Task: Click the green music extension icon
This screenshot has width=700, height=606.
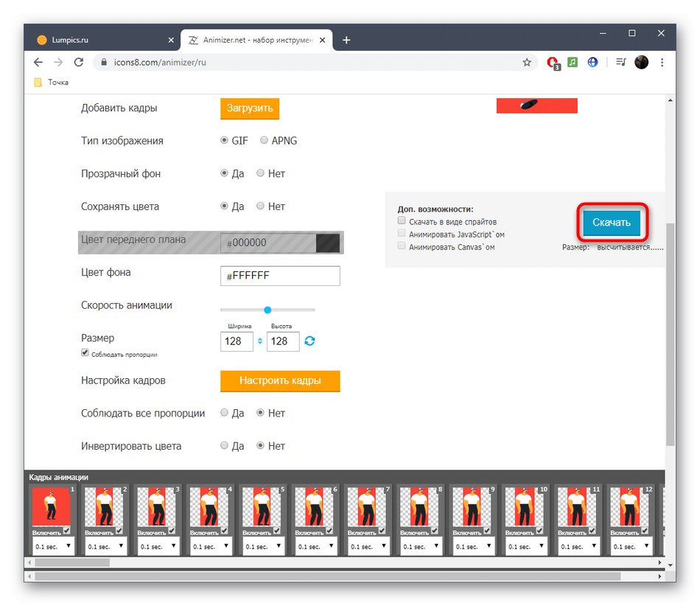Action: pos(573,62)
